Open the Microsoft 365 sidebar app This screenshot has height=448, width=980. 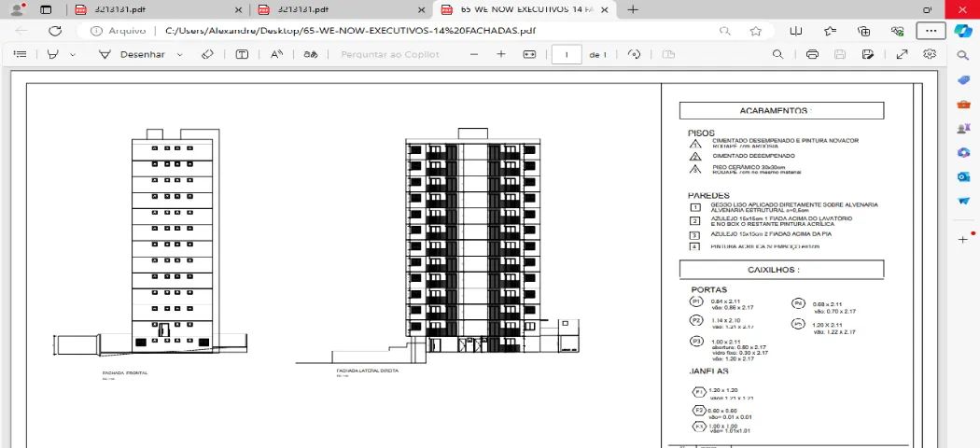click(x=963, y=152)
